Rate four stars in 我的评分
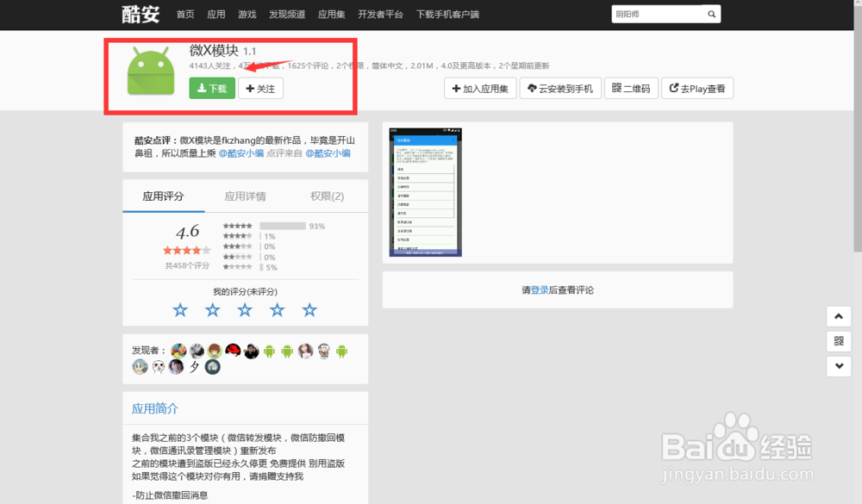The width and height of the screenshot is (862, 504). (277, 310)
